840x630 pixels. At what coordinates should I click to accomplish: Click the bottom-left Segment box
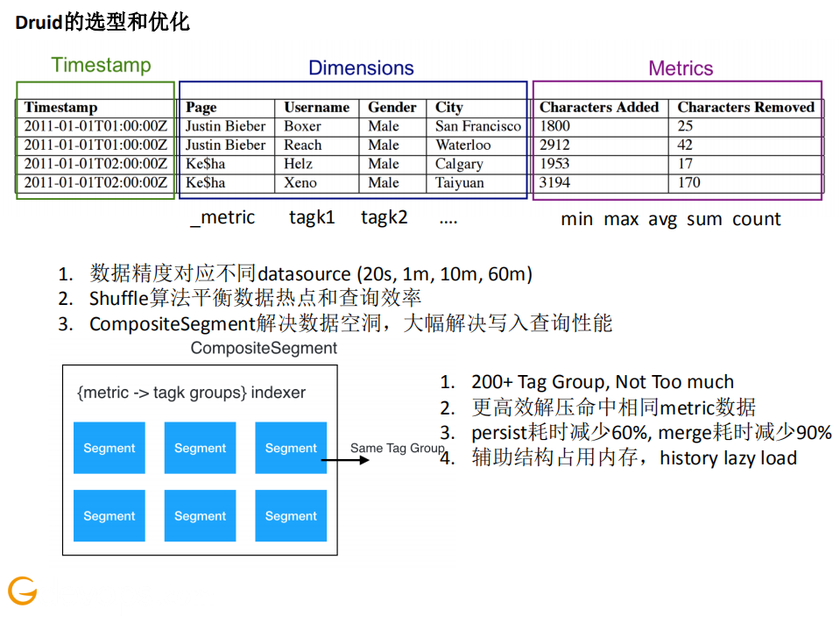click(x=109, y=515)
